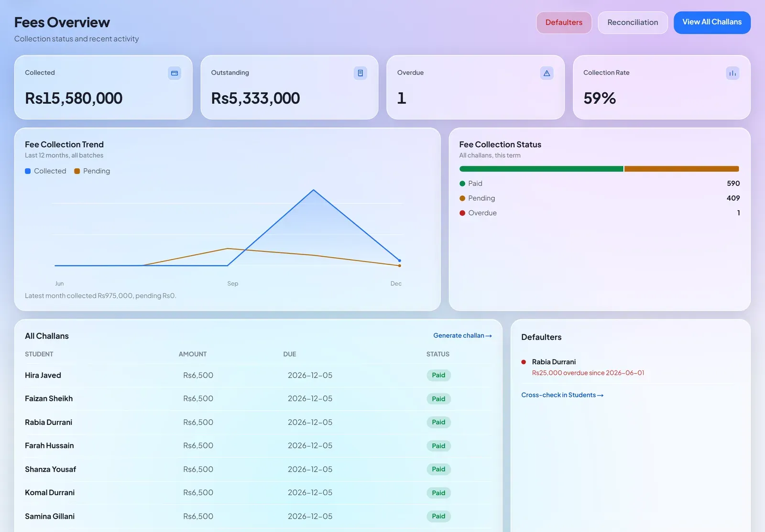The image size is (765, 532).
Task: Select Overdue row in Fee Collection Status
Action: coord(600,213)
